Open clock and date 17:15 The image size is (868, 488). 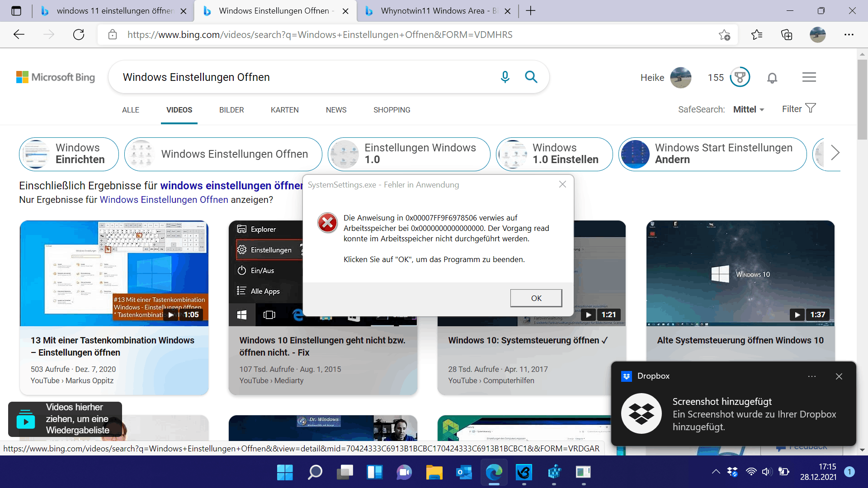(818, 472)
